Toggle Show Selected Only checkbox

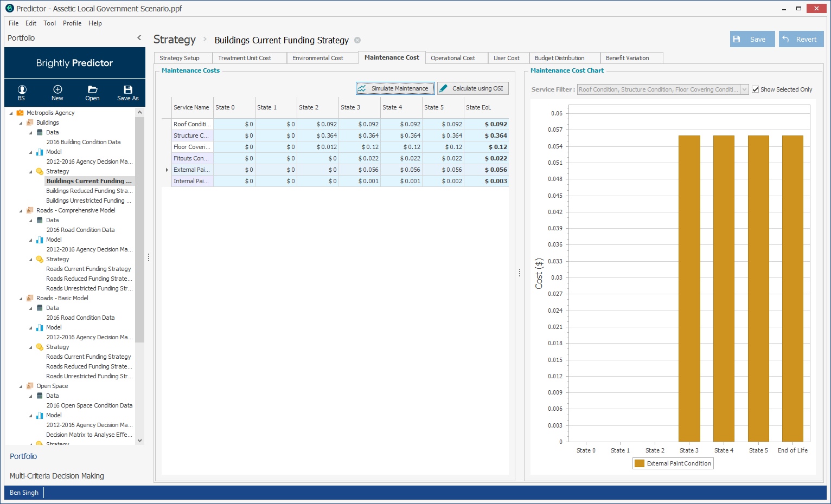click(755, 89)
